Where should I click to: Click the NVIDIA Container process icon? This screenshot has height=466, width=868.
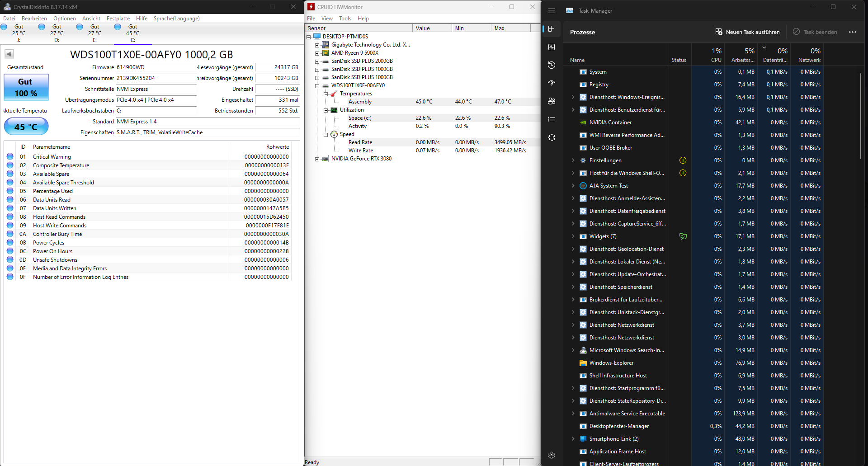click(x=583, y=122)
